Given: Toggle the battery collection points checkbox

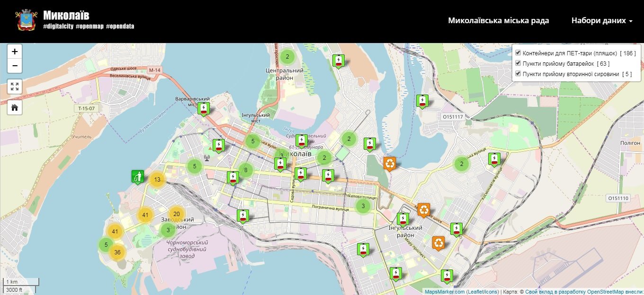Looking at the screenshot, I should point(518,63).
